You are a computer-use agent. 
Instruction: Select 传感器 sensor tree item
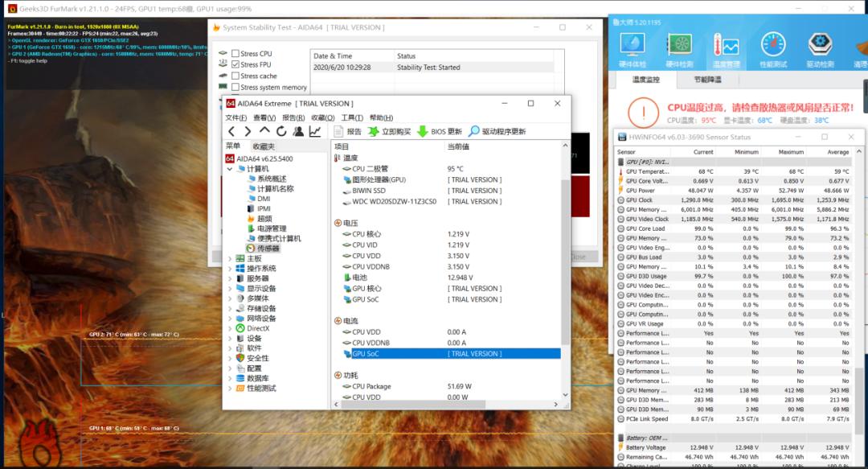263,249
